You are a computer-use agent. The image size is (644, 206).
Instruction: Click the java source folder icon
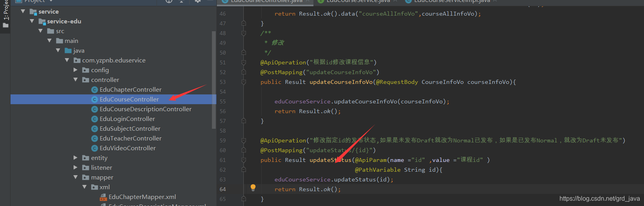coord(68,51)
